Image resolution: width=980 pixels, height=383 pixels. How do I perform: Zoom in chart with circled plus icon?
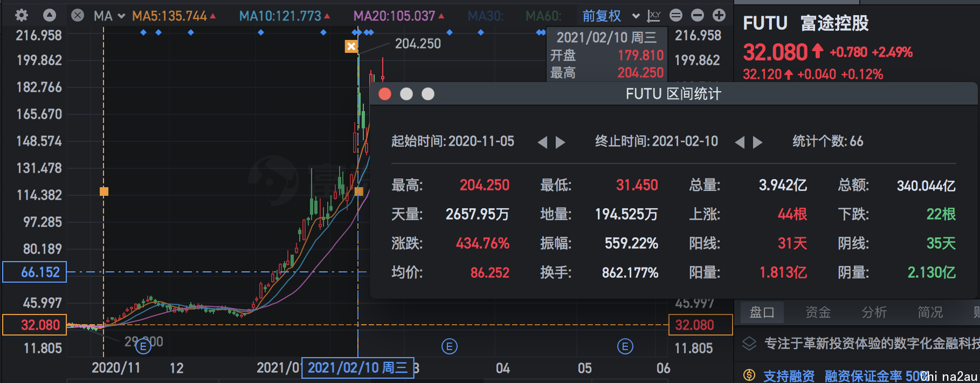click(719, 16)
